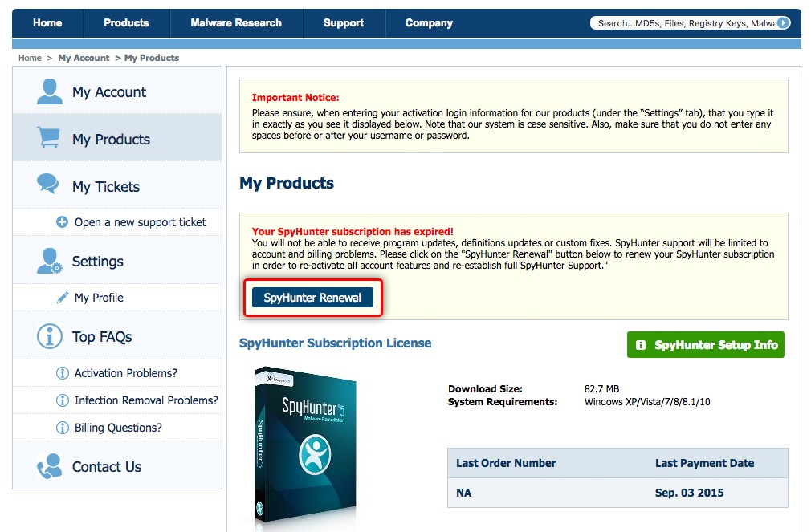
Task: Click the pencil icon next to My Profile
Action: click(63, 298)
